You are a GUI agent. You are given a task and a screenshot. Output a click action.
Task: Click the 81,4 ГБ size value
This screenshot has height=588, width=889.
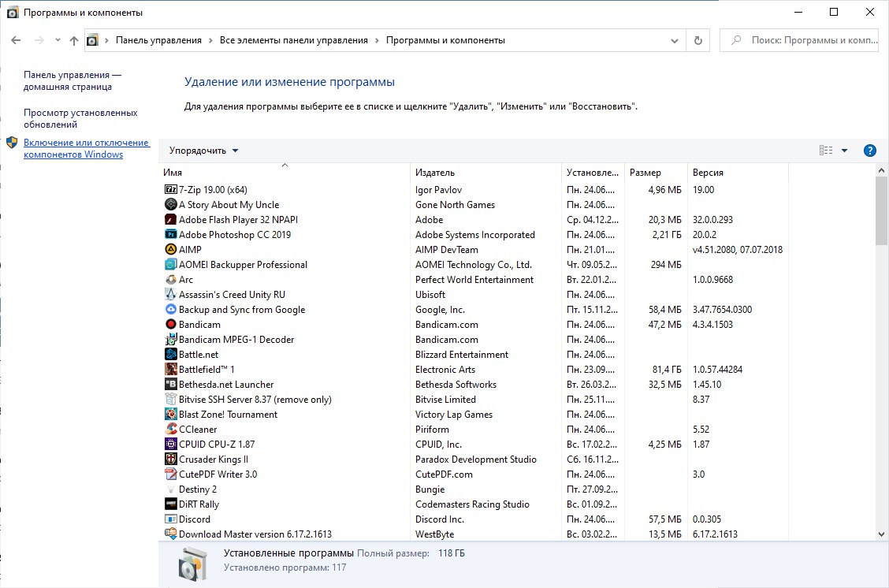tap(667, 369)
